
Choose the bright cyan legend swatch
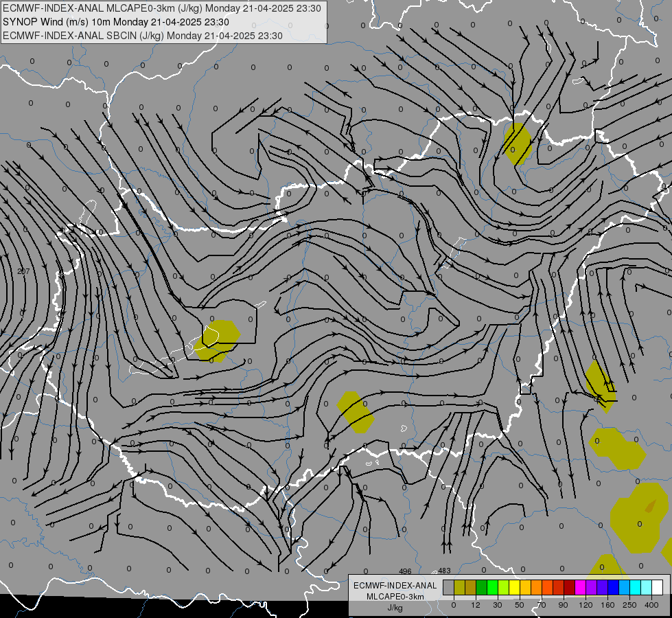635,587
